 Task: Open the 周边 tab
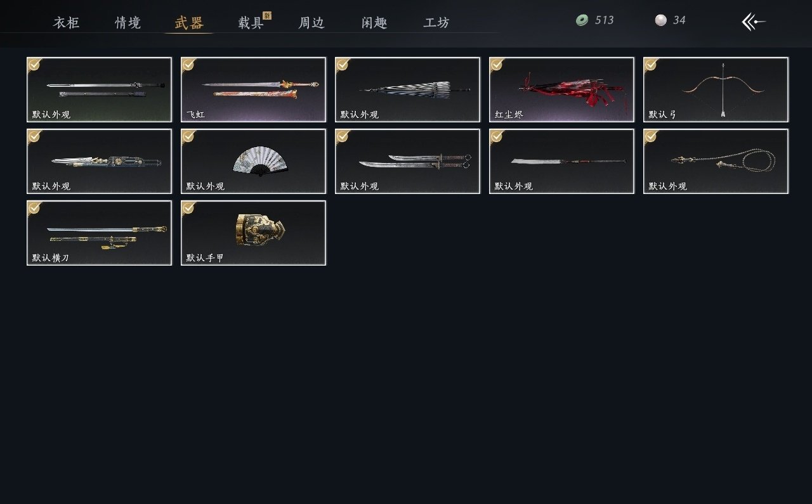[311, 23]
